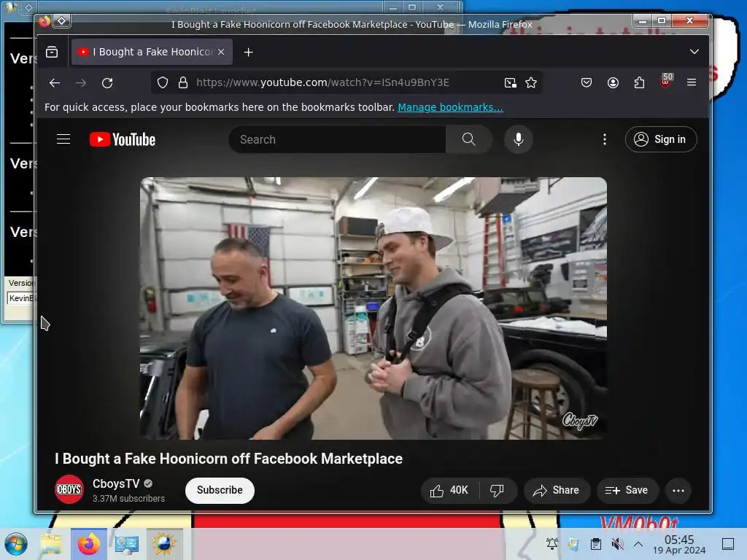
Task: Expand the list all tabs chevron
Action: point(694,52)
